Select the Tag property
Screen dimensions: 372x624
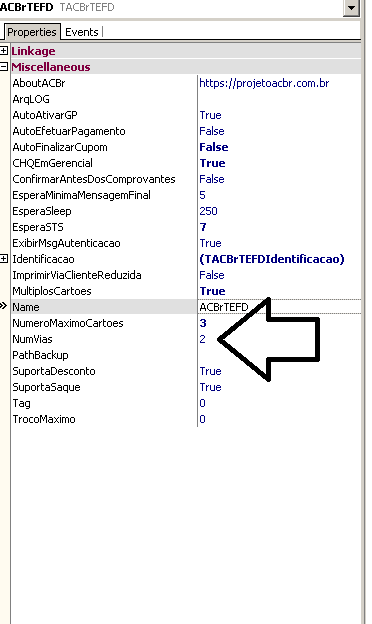(x=21, y=403)
